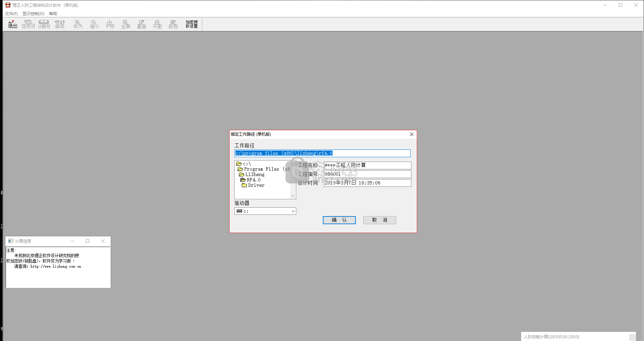This screenshot has height=341, width=644.
Task: Maximize the 计算信息 window
Action: click(88, 241)
